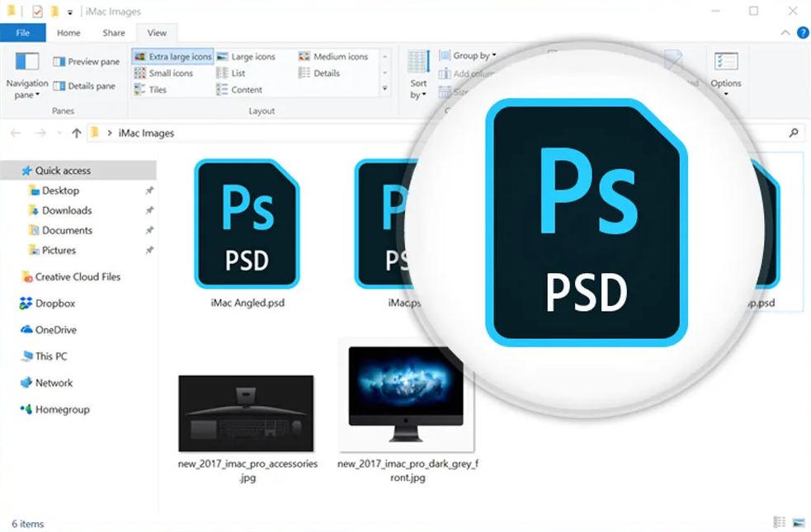The height and width of the screenshot is (532, 811).
Task: Choose Content layout
Action: (239, 89)
